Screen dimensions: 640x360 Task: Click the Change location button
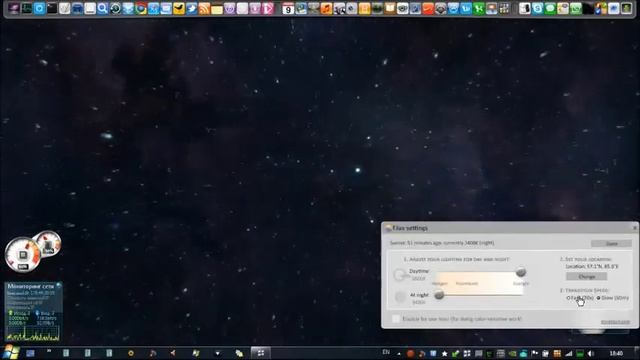tap(587, 277)
